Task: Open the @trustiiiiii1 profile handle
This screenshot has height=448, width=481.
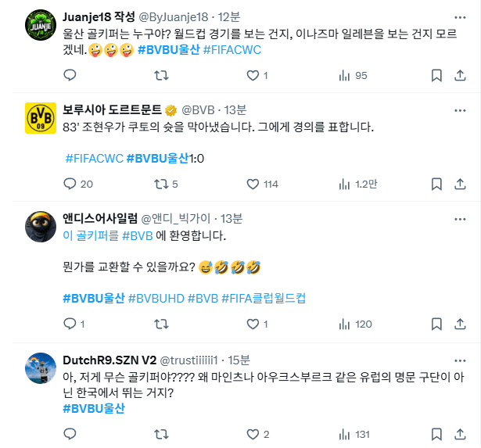Action: point(189,360)
